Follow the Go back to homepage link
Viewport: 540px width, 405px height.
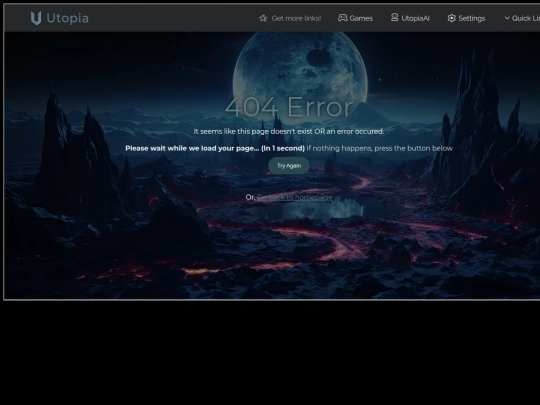pos(295,197)
